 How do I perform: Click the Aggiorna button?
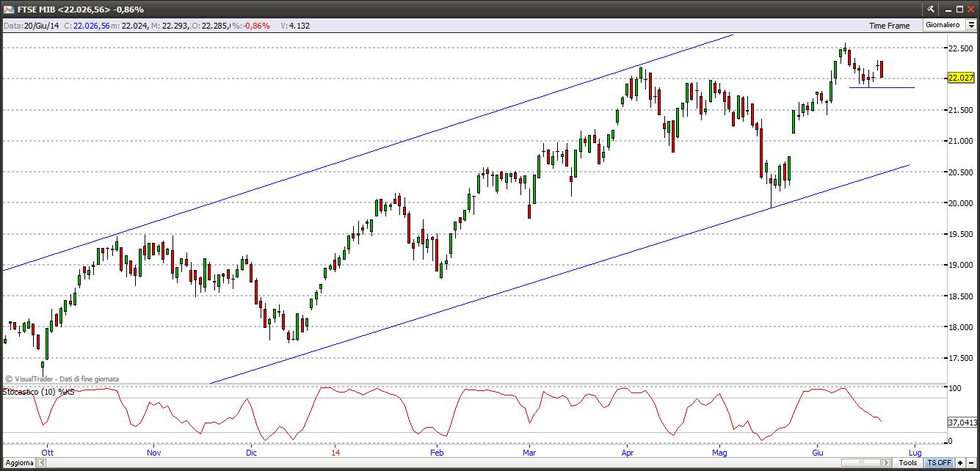(x=19, y=463)
